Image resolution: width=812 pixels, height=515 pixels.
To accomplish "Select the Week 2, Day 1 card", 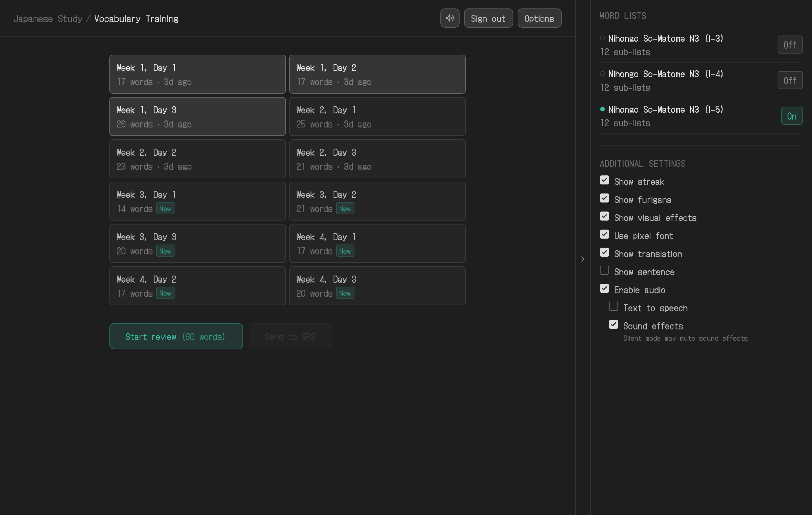I will click(x=377, y=117).
